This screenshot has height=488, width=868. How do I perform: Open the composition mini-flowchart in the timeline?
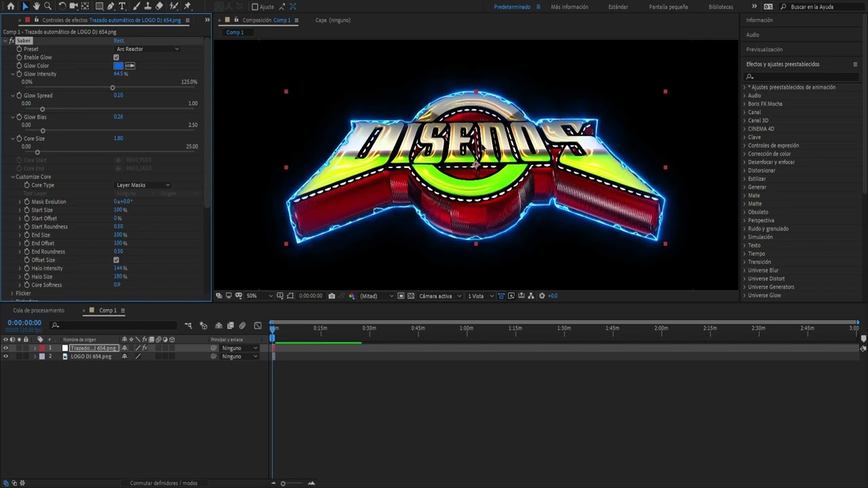189,326
